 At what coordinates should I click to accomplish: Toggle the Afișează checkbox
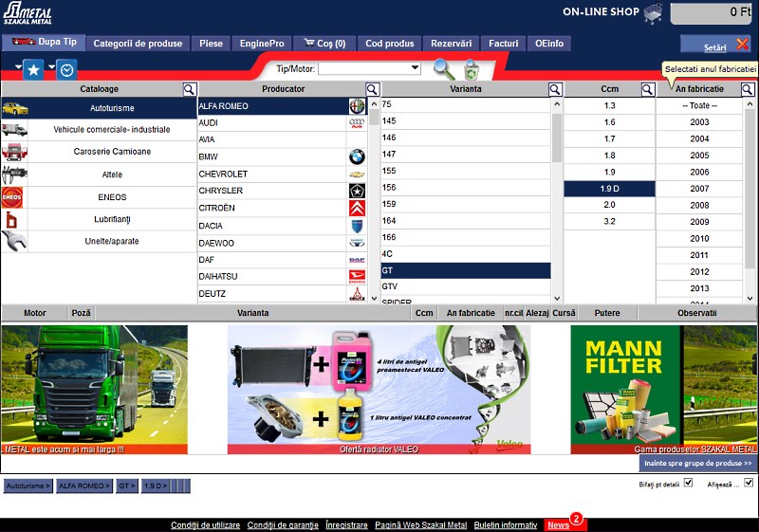[749, 483]
